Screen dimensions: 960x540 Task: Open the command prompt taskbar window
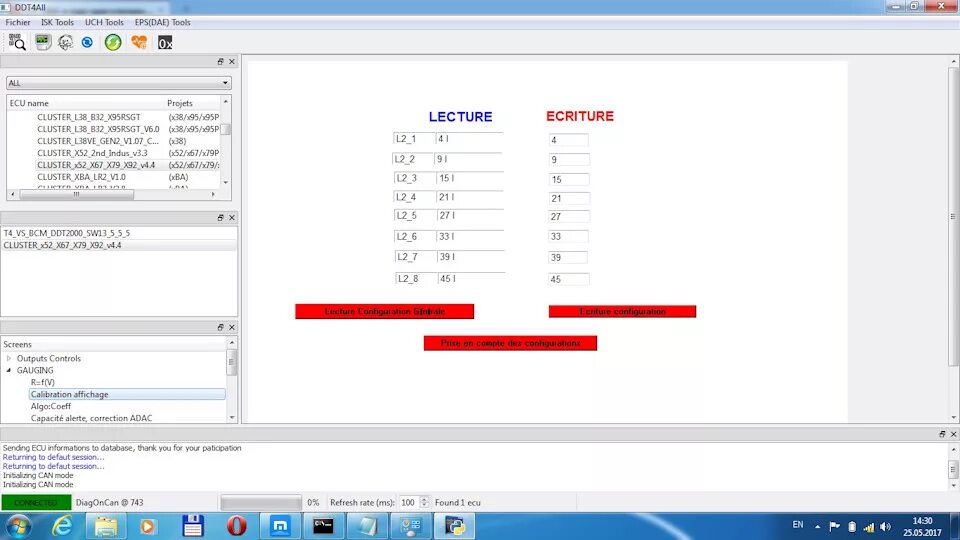tap(323, 526)
